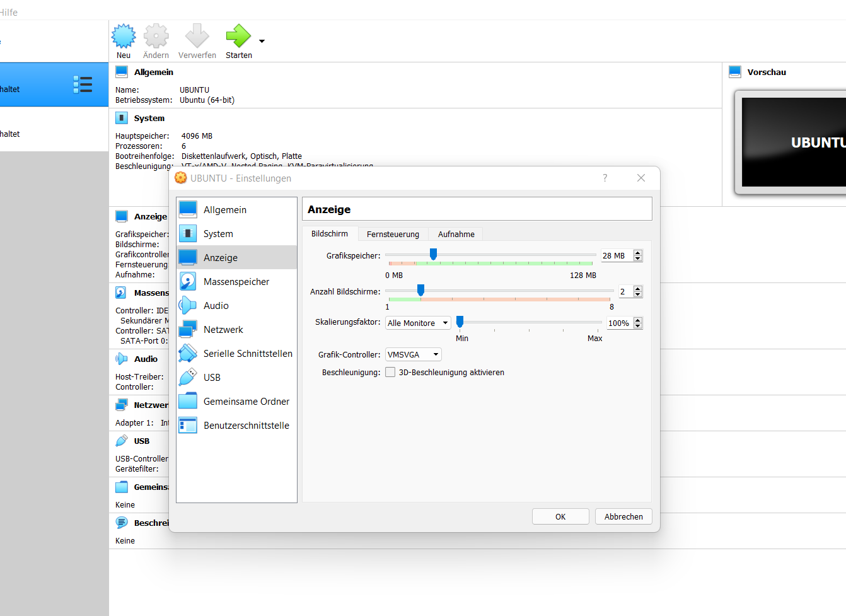Decrease Anzahl Bildschirme with down arrow

(x=638, y=294)
